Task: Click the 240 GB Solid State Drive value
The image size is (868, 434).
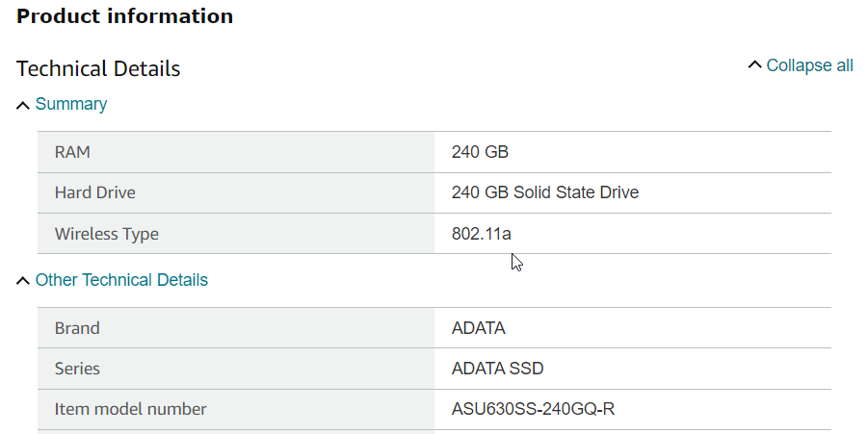Action: [544, 192]
